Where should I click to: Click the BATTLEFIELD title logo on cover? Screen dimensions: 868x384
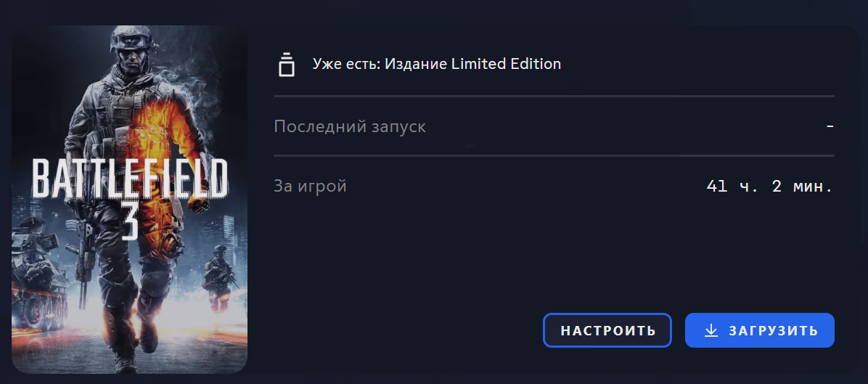click(129, 179)
